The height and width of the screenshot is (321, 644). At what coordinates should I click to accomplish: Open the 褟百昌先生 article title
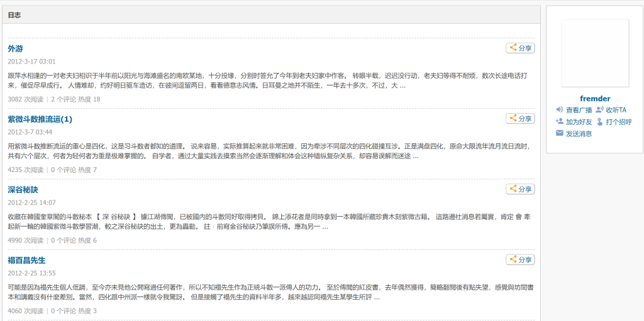[26, 260]
